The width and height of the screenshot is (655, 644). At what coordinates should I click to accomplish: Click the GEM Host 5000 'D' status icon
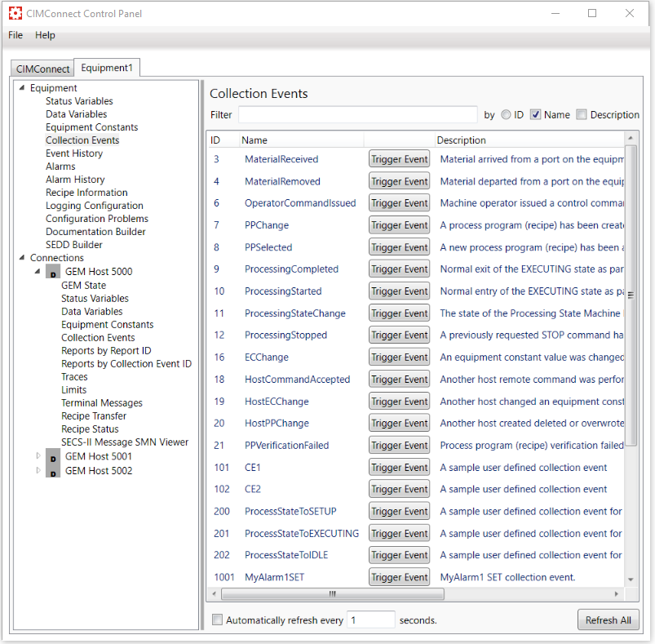coord(53,272)
